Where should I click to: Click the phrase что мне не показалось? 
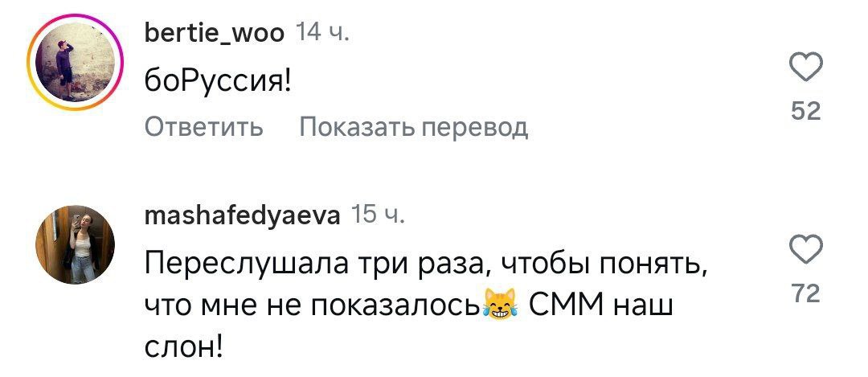coord(313,306)
